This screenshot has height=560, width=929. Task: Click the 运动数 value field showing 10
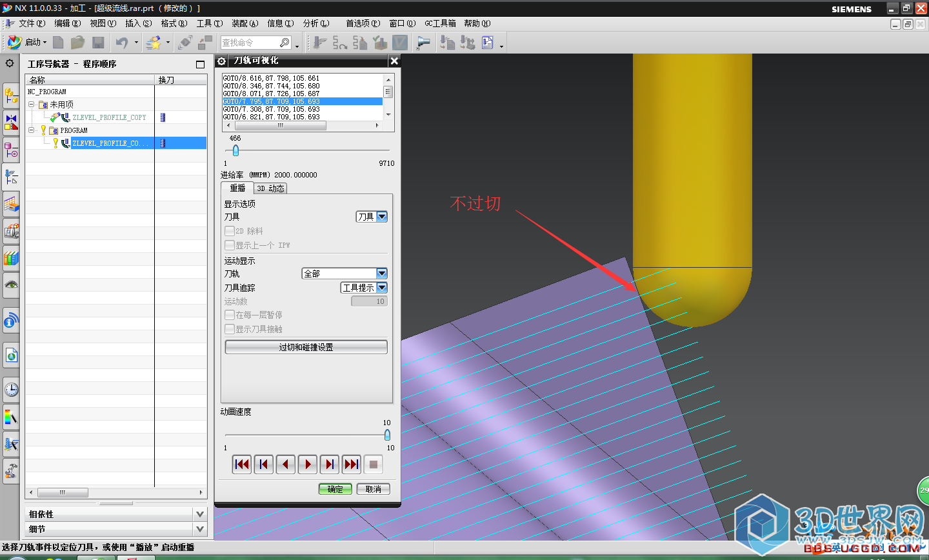(x=369, y=301)
